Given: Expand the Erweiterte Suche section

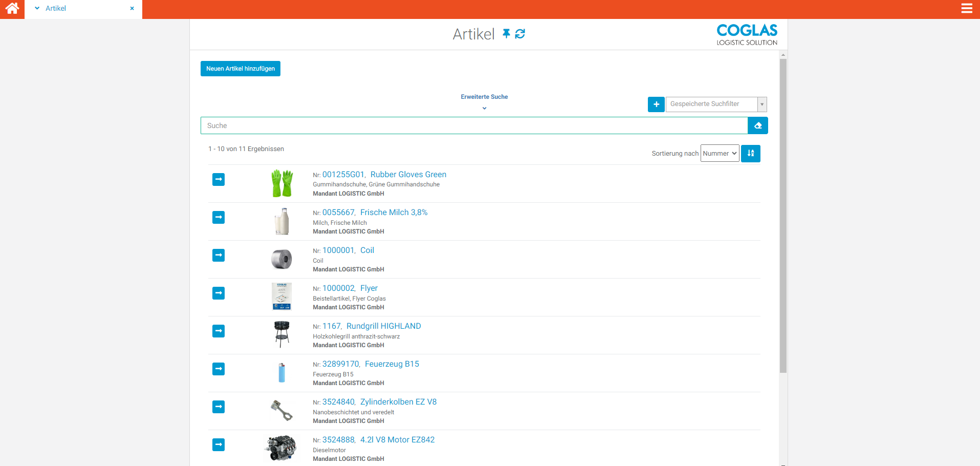Looking at the screenshot, I should [x=484, y=101].
